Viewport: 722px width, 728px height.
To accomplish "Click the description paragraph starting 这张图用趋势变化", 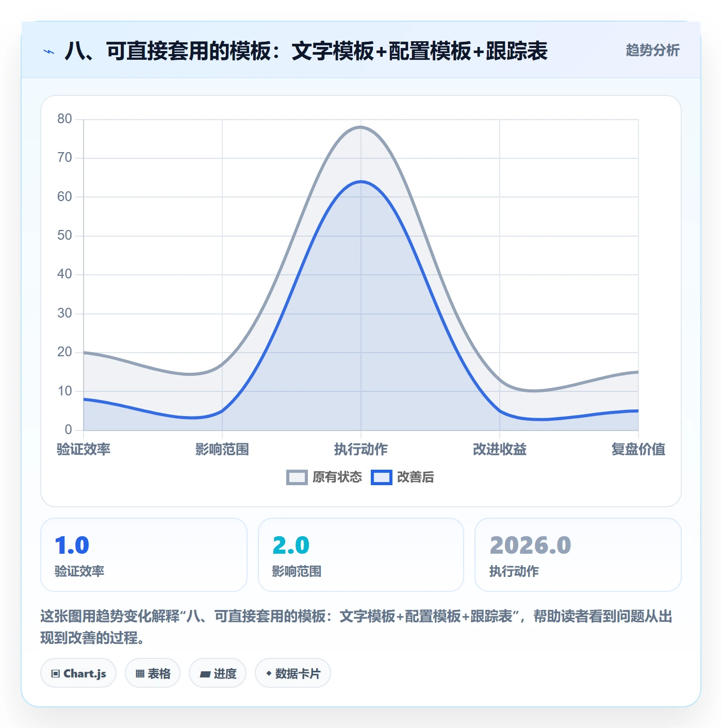I will (x=356, y=627).
